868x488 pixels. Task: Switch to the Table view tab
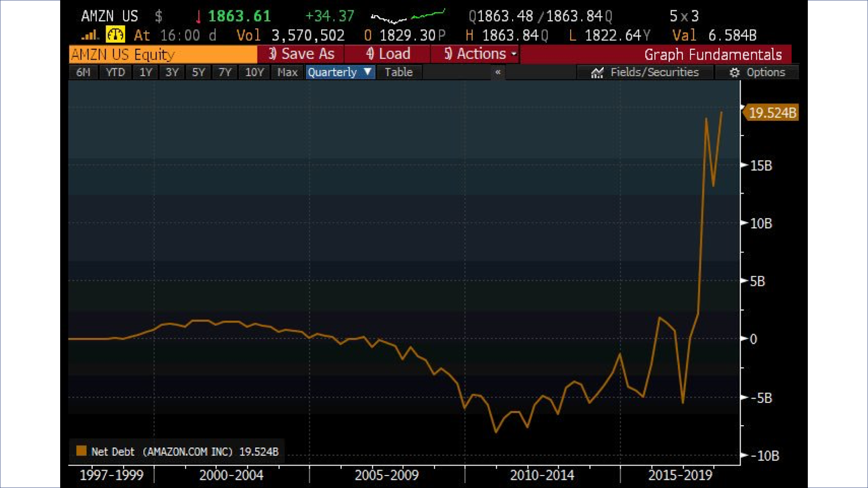point(399,72)
